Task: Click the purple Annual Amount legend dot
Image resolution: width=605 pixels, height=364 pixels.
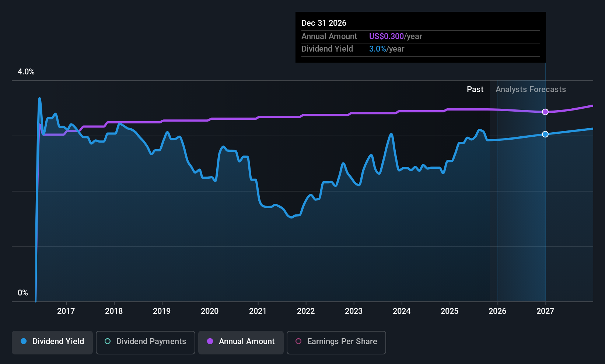Action: pos(209,342)
